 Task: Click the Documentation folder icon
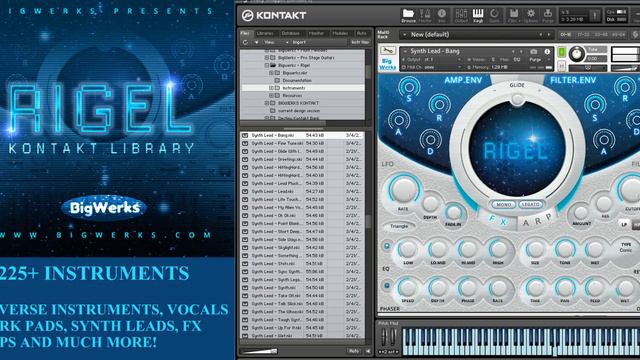277,80
